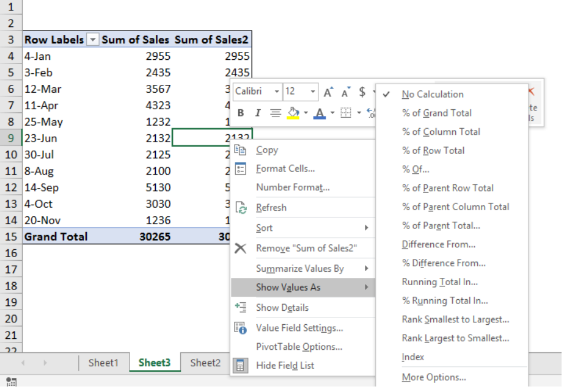The height and width of the screenshot is (392, 564).
Task: Click the X icon beside Remove Sum of Sales2
Action: click(x=240, y=249)
